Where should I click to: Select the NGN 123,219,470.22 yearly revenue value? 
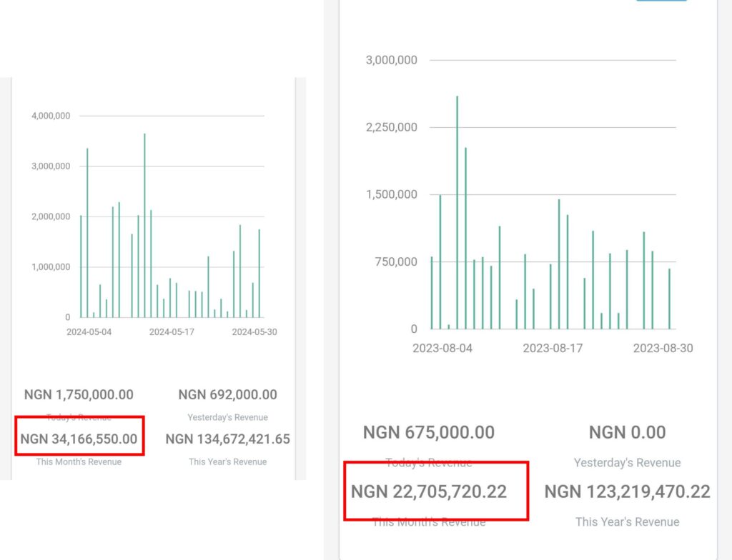pos(627,491)
